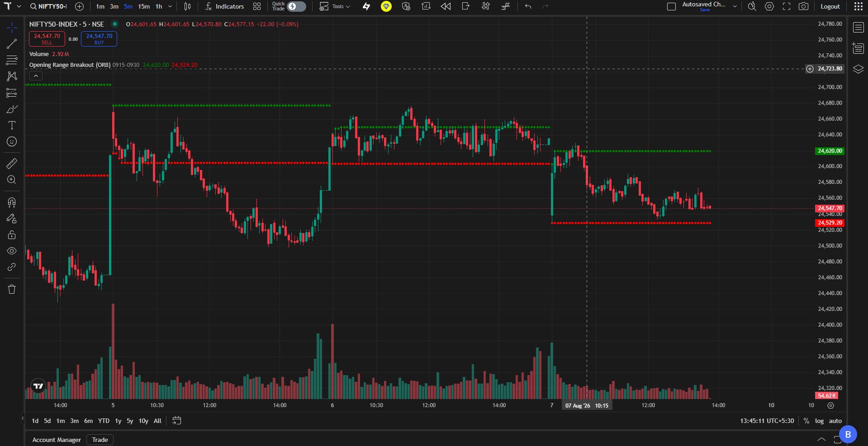The width and height of the screenshot is (868, 446).
Task: Select the 1d date range
Action: click(x=35, y=421)
